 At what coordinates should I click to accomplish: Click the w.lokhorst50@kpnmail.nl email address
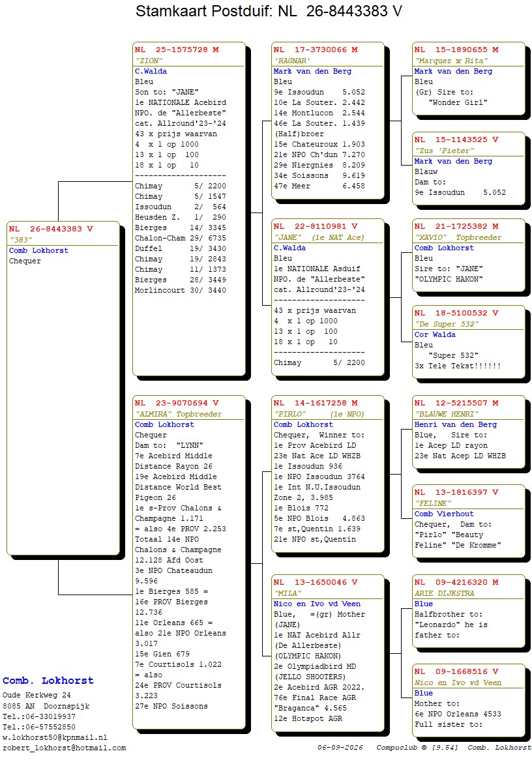click(55, 738)
